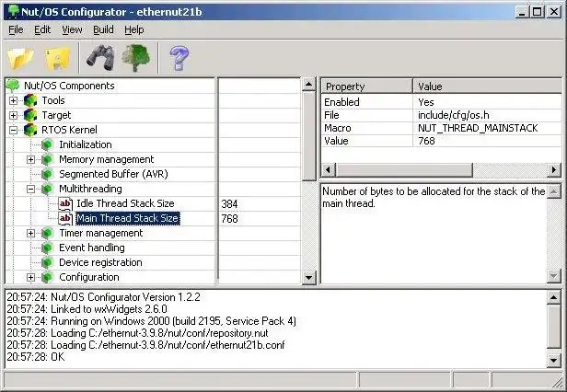
Task: Click the Configuration cube icon
Action: pos(47,277)
